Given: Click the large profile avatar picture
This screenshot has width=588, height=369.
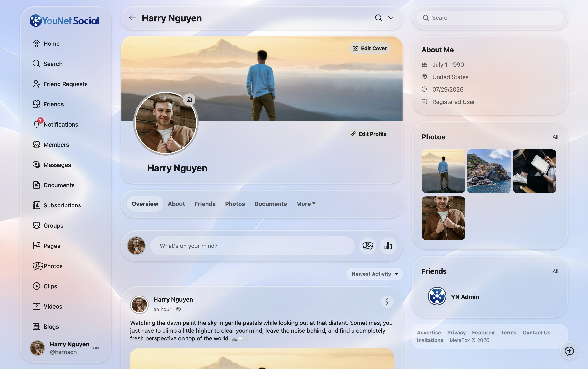Looking at the screenshot, I should pyautogui.click(x=166, y=123).
